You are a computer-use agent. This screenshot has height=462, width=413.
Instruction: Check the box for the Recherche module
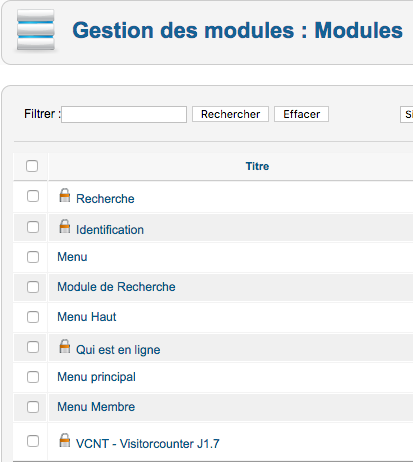pyautogui.click(x=33, y=196)
